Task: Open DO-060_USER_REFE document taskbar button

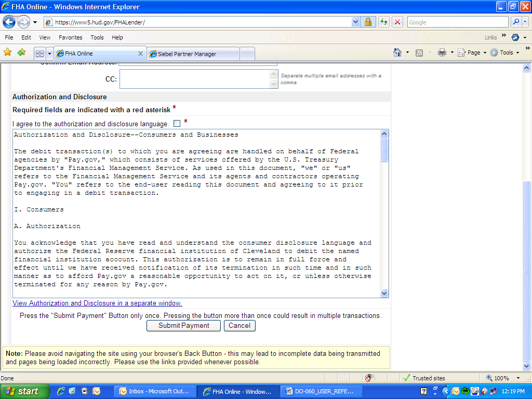Action: [x=322, y=392]
